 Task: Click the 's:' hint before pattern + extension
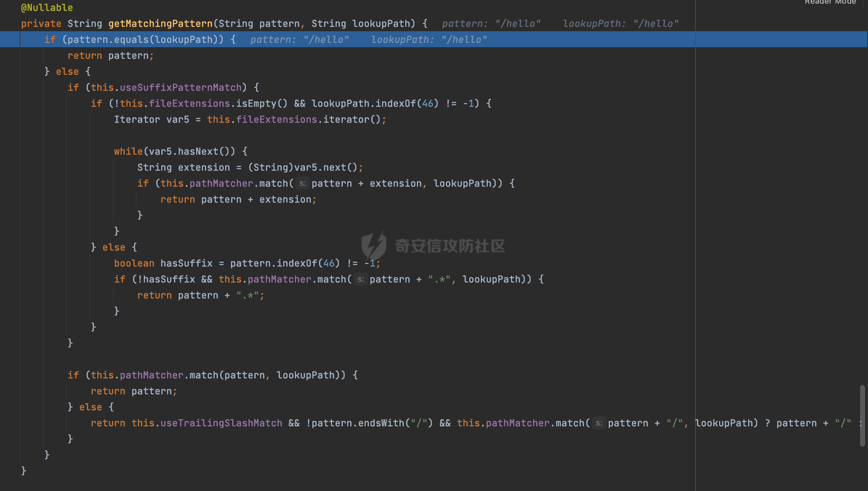[x=302, y=184]
